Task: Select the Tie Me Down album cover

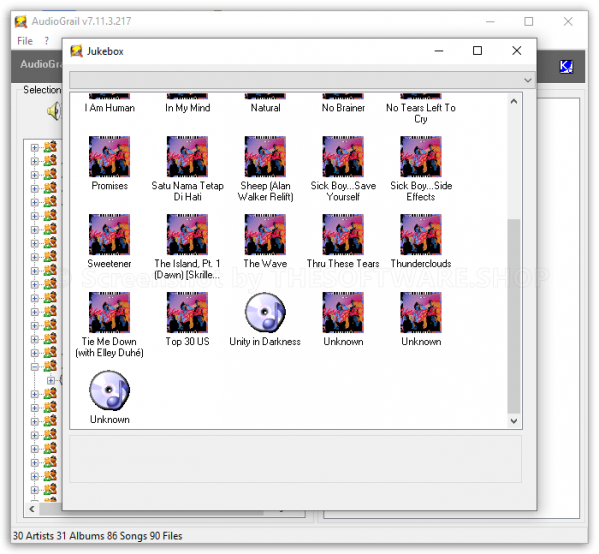Action: [x=109, y=312]
